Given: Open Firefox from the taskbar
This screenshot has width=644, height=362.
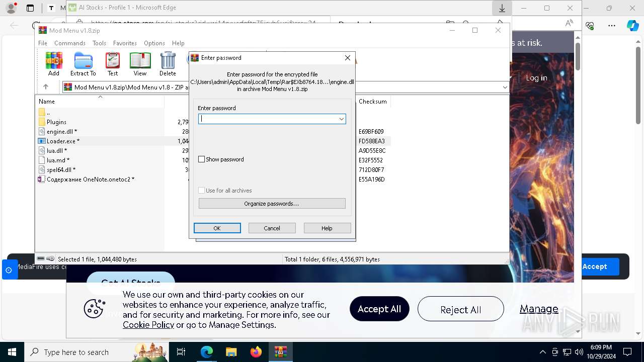Looking at the screenshot, I should 256,352.
